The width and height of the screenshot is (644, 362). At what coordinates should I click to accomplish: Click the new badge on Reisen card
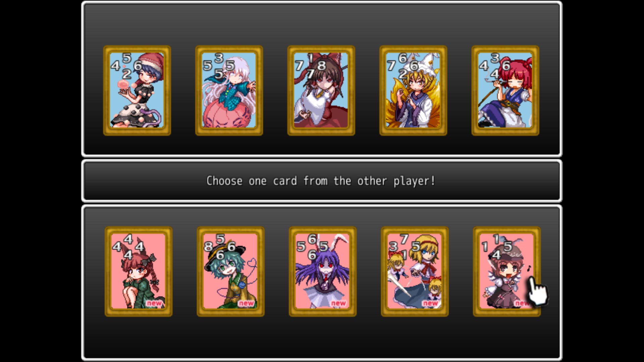[338, 303]
